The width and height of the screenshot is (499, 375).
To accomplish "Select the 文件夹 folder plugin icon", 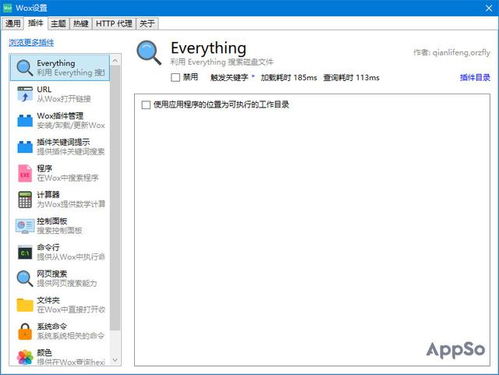I will click(x=25, y=305).
